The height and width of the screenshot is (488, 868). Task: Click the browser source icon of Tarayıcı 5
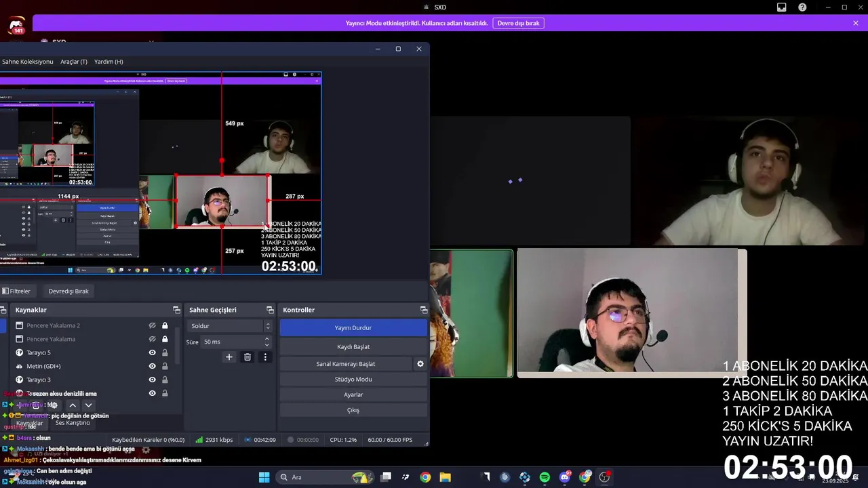[x=20, y=352]
